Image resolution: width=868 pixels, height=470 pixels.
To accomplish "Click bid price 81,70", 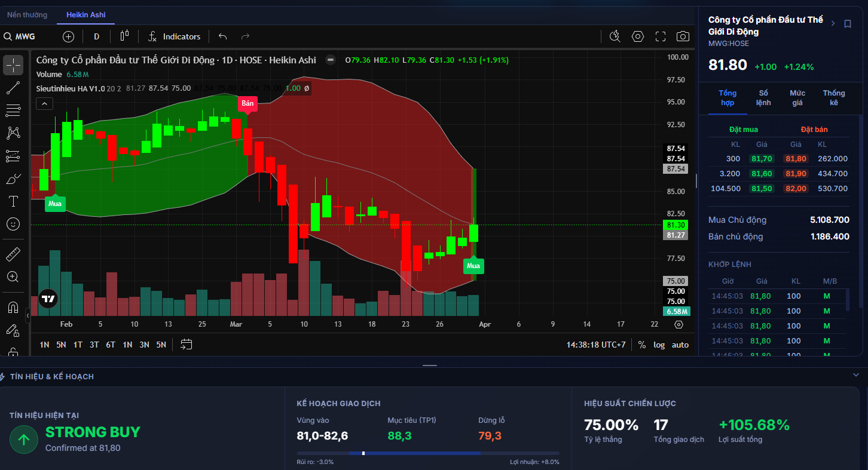I will pyautogui.click(x=762, y=159).
